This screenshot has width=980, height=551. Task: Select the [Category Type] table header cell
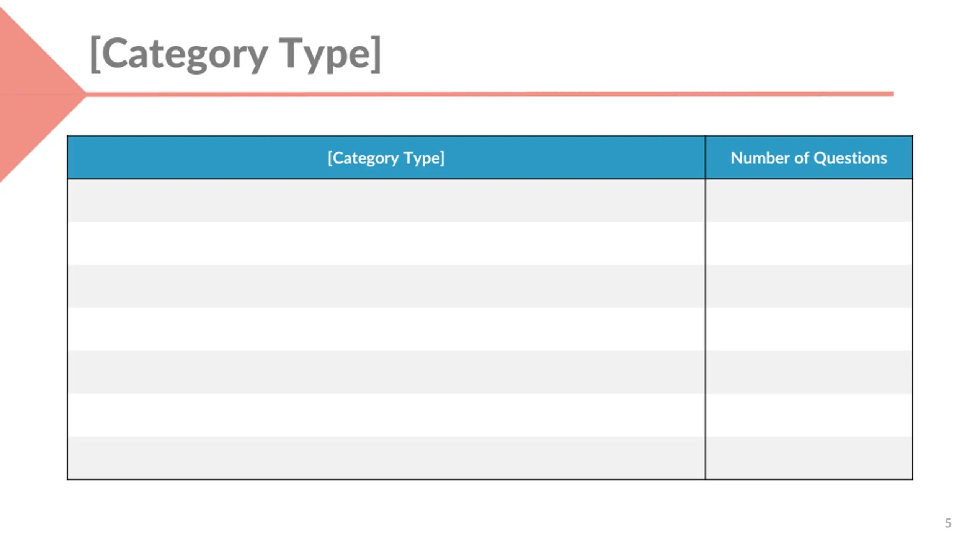coord(386,157)
